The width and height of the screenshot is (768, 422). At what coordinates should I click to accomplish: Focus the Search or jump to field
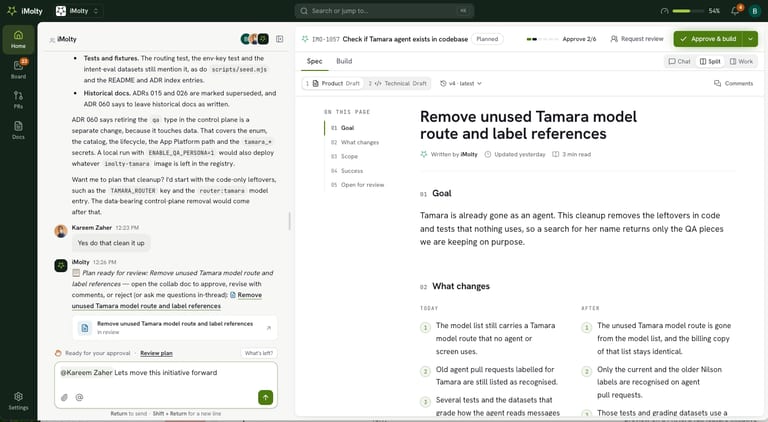click(x=384, y=11)
